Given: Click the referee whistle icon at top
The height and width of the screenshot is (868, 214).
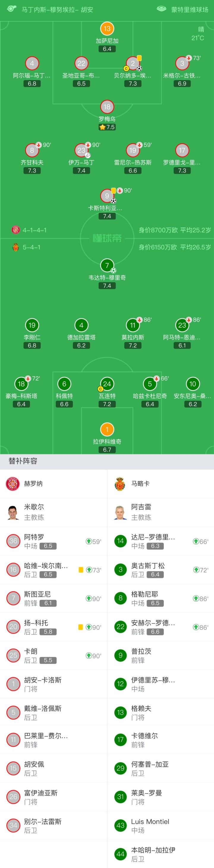Looking at the screenshot, I should pyautogui.click(x=12, y=9).
